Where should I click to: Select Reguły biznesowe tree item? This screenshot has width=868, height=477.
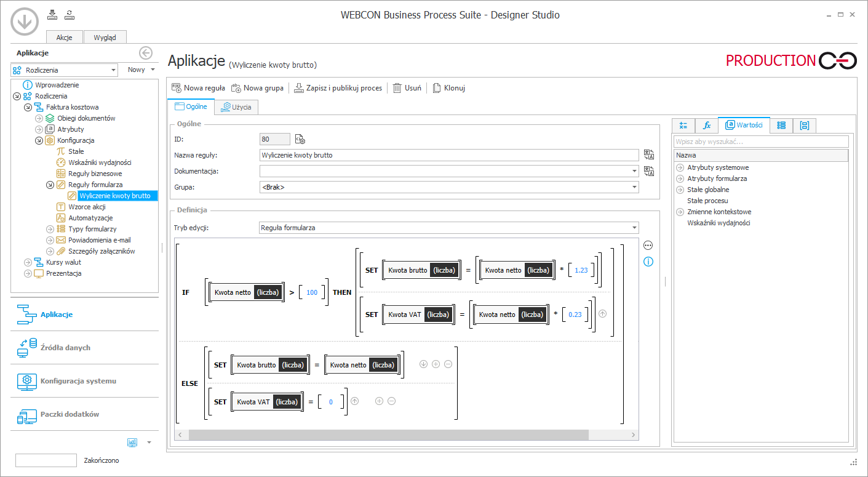pyautogui.click(x=95, y=174)
